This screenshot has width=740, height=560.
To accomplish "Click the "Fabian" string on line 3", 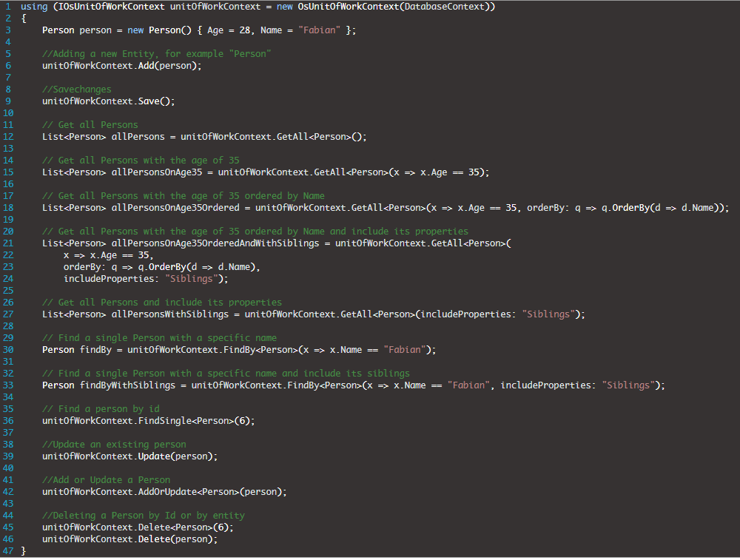I will tap(320, 30).
